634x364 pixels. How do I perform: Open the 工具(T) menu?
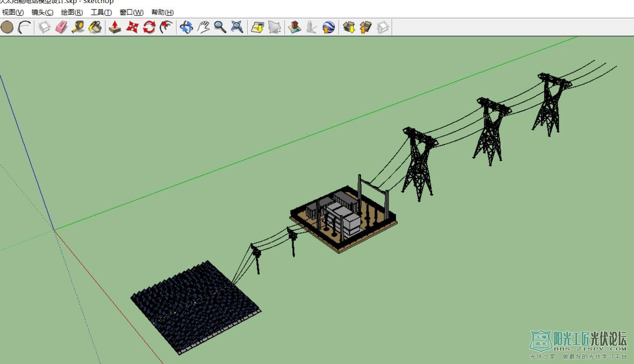point(101,12)
